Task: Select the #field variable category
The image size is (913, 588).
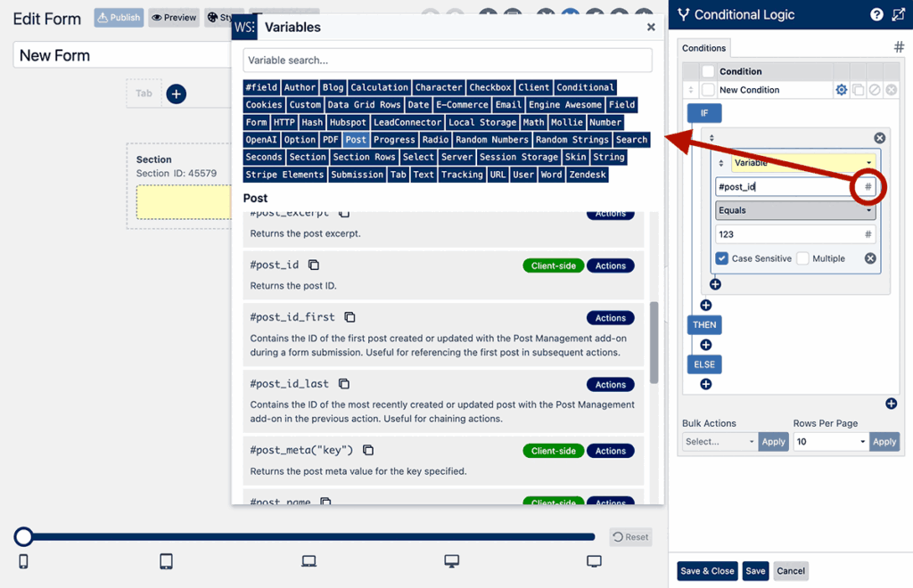Action: point(261,87)
